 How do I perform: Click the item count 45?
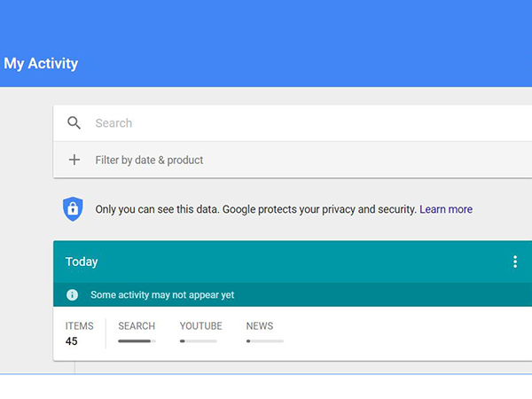click(x=72, y=341)
